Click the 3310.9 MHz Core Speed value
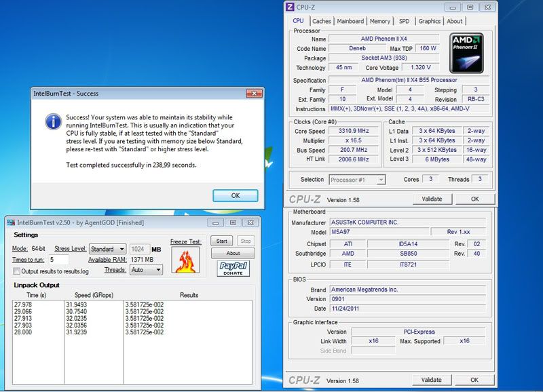Viewport: 543px width, 392px height. tap(354, 131)
